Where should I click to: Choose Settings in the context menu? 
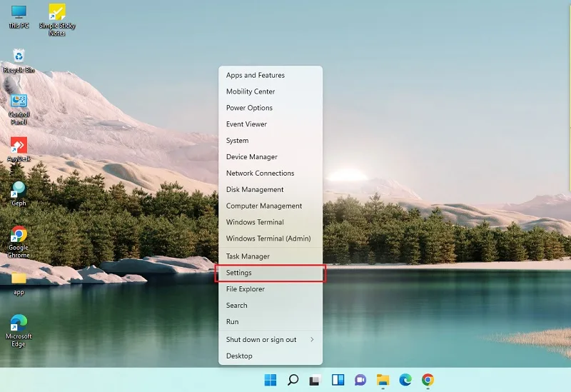click(x=271, y=273)
